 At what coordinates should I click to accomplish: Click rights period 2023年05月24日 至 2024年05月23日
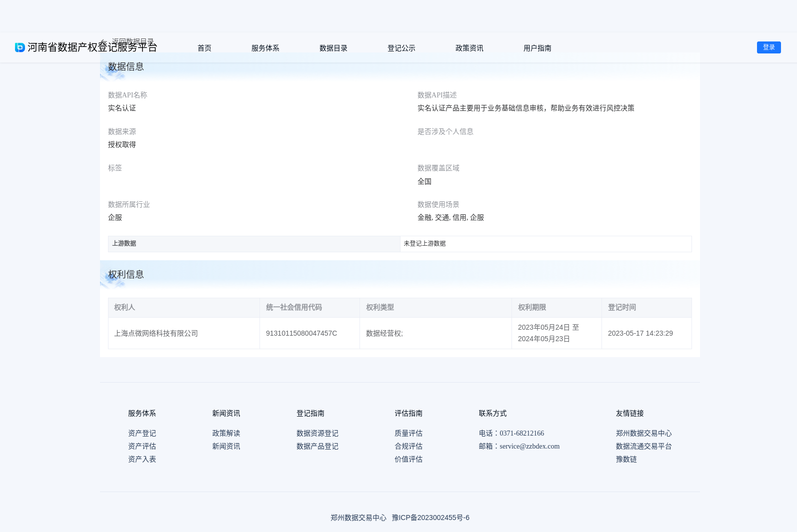(x=548, y=333)
